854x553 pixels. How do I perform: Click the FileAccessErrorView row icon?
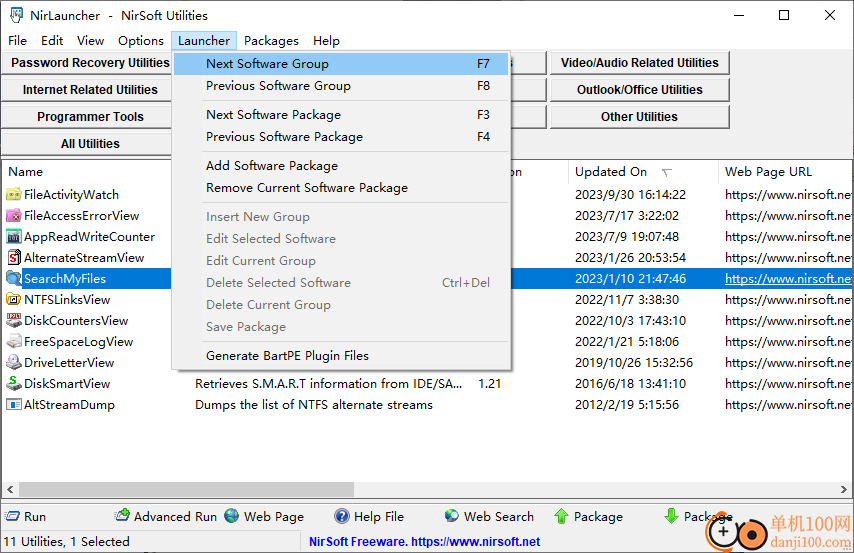tap(14, 216)
